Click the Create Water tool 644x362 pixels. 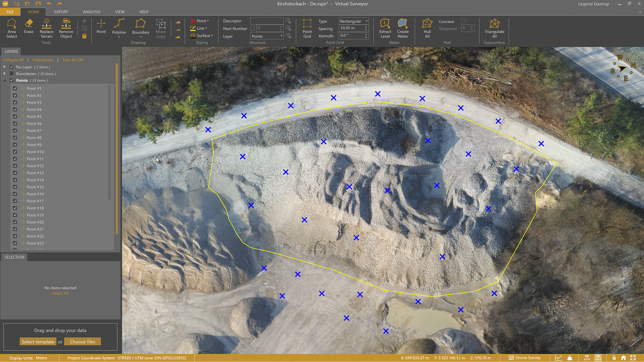[x=403, y=28]
